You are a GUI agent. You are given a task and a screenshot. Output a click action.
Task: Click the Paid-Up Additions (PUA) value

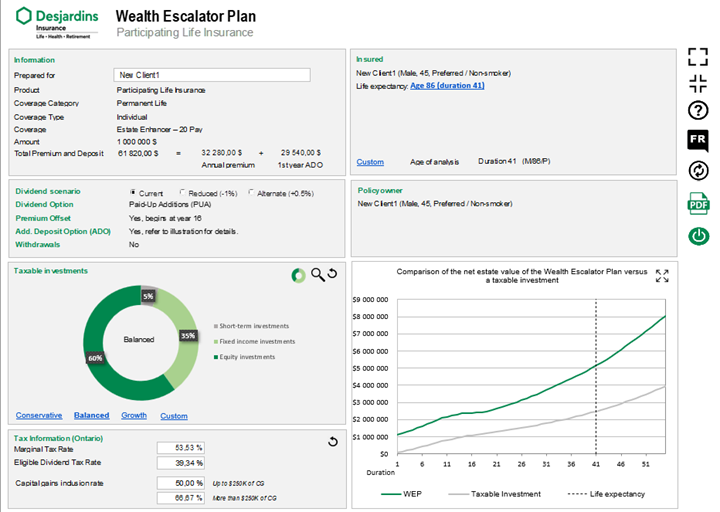170,204
